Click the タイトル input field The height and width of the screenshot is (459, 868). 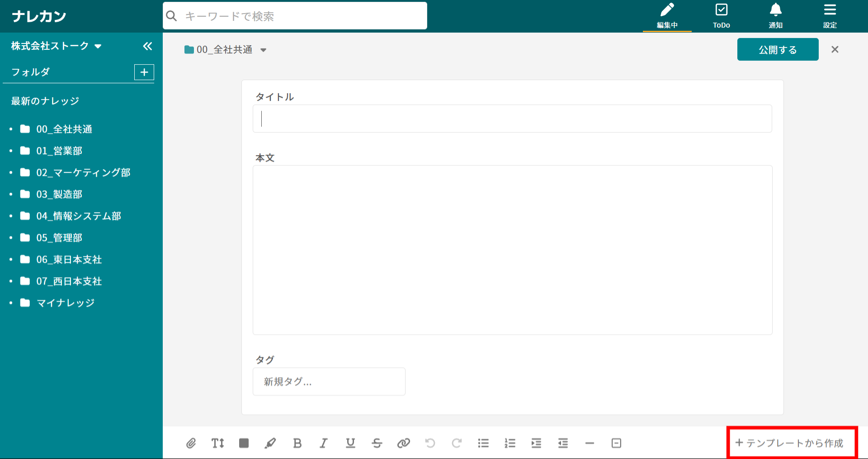[x=512, y=119]
